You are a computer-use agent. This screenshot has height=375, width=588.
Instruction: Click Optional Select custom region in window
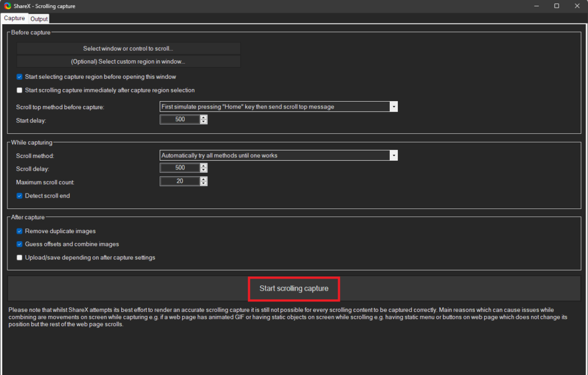[x=128, y=61]
